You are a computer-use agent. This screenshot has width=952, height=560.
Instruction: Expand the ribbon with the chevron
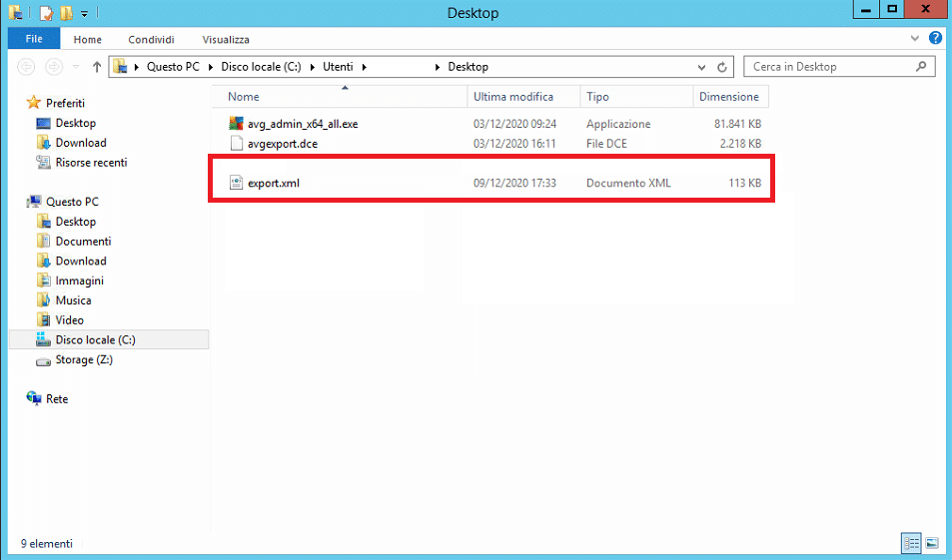(x=915, y=38)
